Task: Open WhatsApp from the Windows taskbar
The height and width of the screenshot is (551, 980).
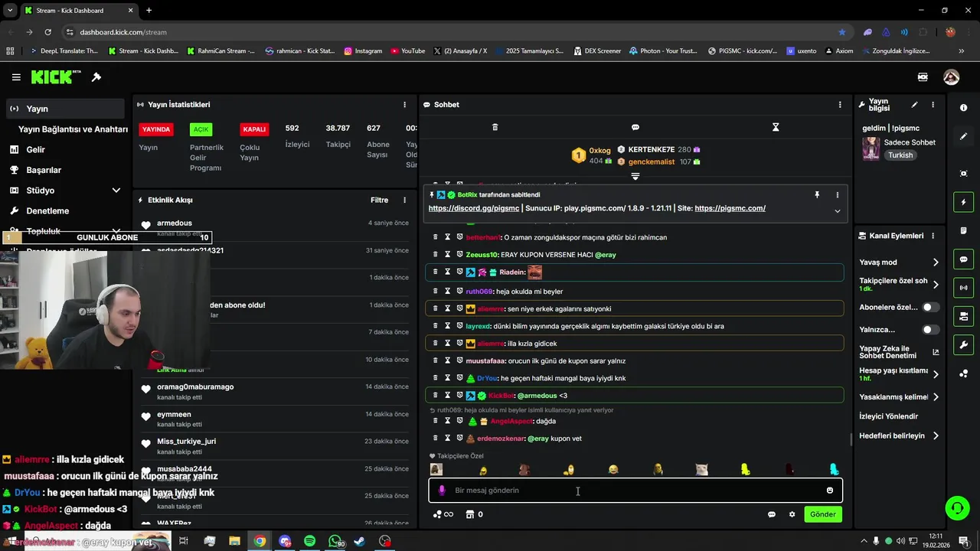Action: (x=335, y=541)
